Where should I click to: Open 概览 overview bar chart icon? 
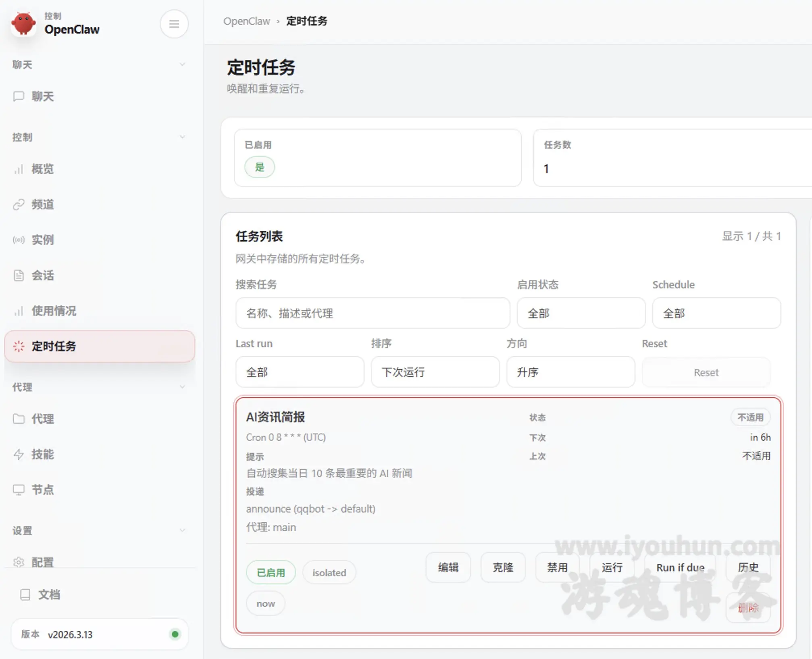point(19,169)
